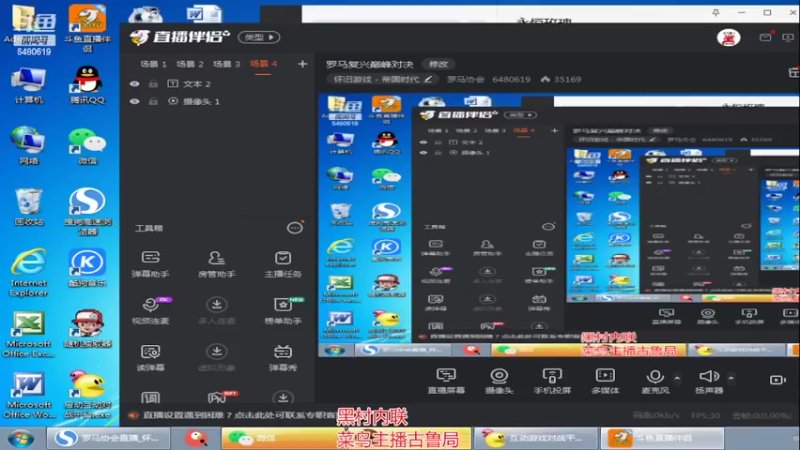This screenshot has width=800, height=450.
Task: Switch to 场景 1 tab
Action: (x=153, y=64)
